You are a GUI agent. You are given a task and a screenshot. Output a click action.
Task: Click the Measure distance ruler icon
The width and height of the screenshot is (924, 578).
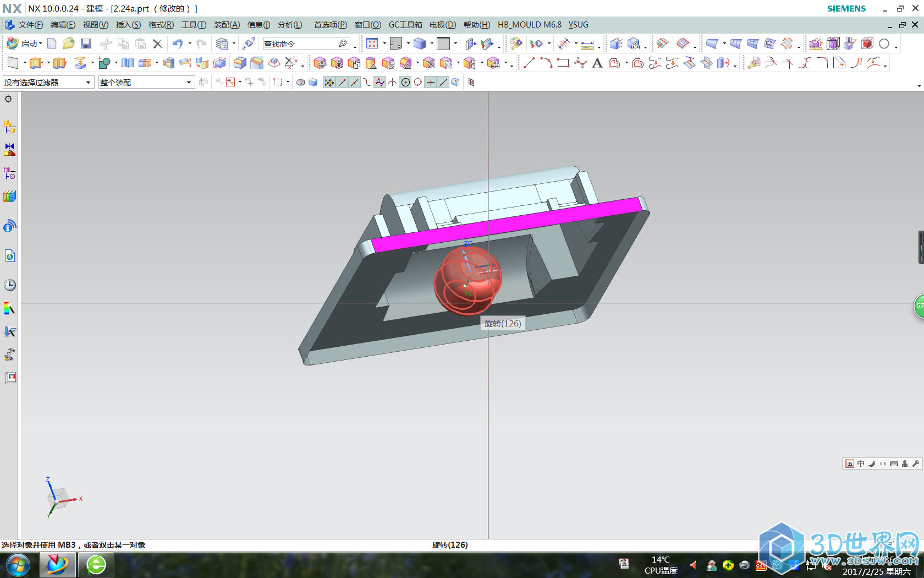[587, 44]
